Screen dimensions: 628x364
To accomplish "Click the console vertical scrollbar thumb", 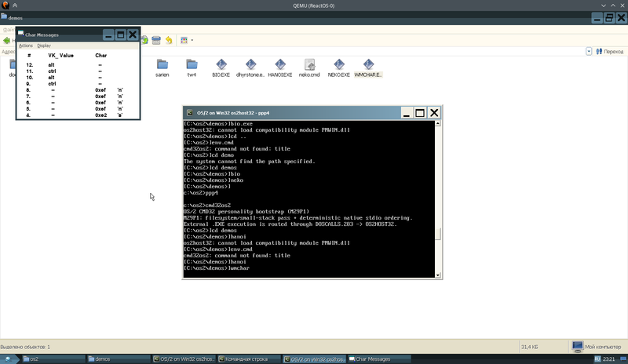I will tap(438, 235).
